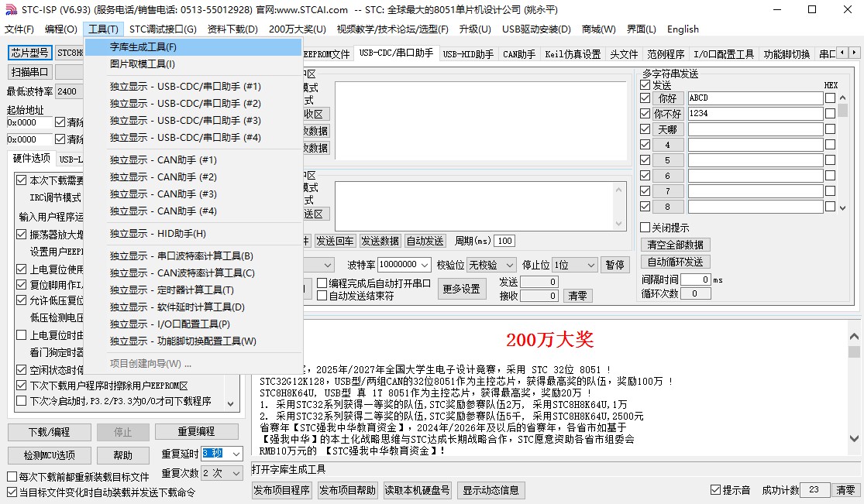The image size is (864, 504).
Task: Launch 独立显示 - I/O口配置工具(P)
Action: pos(194,324)
